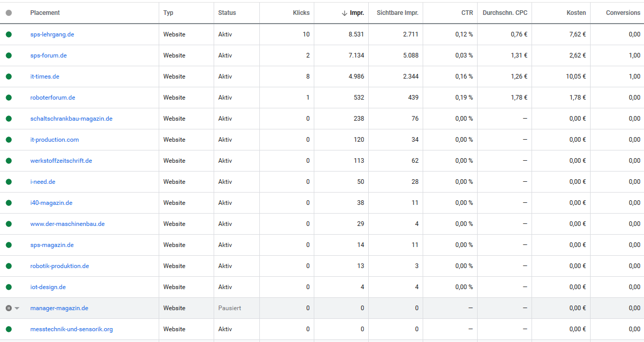Click green status dot for messtechnik-und-sensorik.org
The width and height of the screenshot is (644, 342).
[x=9, y=329]
